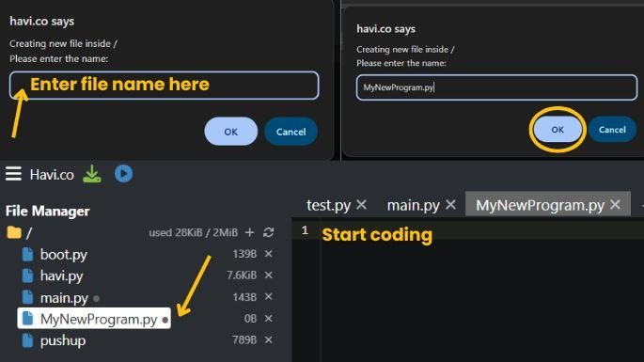Screen dimensions: 644x362
Task: Open main.py in the file manager
Action: [64, 297]
